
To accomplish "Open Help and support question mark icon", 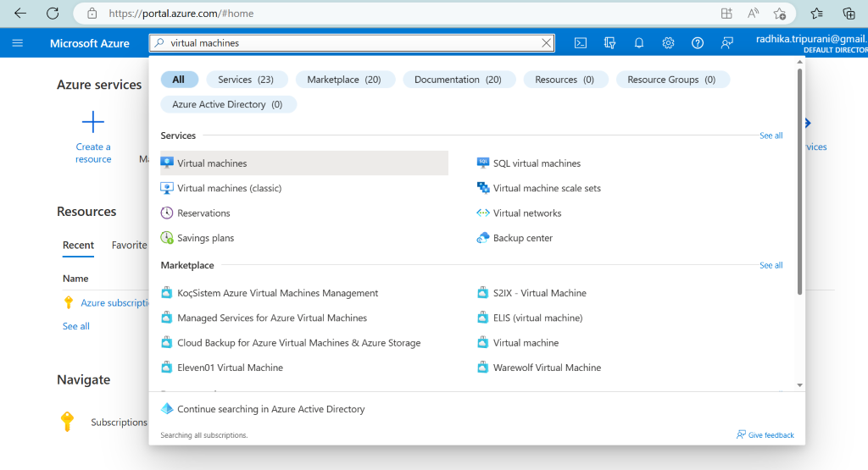I will coord(698,43).
